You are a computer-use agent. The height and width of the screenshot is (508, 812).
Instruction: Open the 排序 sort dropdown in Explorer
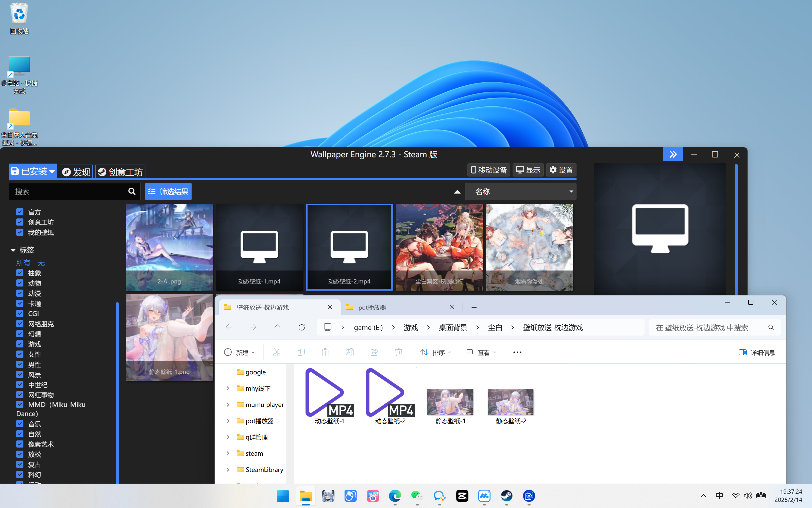tap(436, 353)
